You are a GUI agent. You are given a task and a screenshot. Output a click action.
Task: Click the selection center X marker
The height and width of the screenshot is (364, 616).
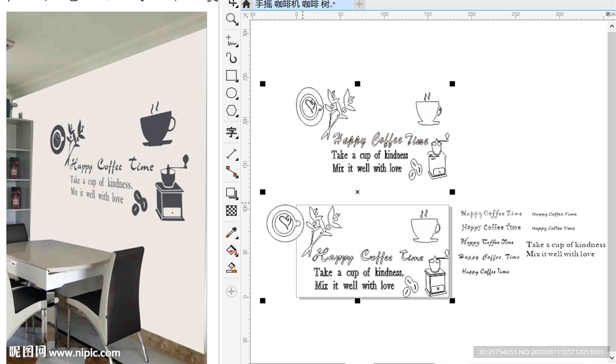[357, 192]
